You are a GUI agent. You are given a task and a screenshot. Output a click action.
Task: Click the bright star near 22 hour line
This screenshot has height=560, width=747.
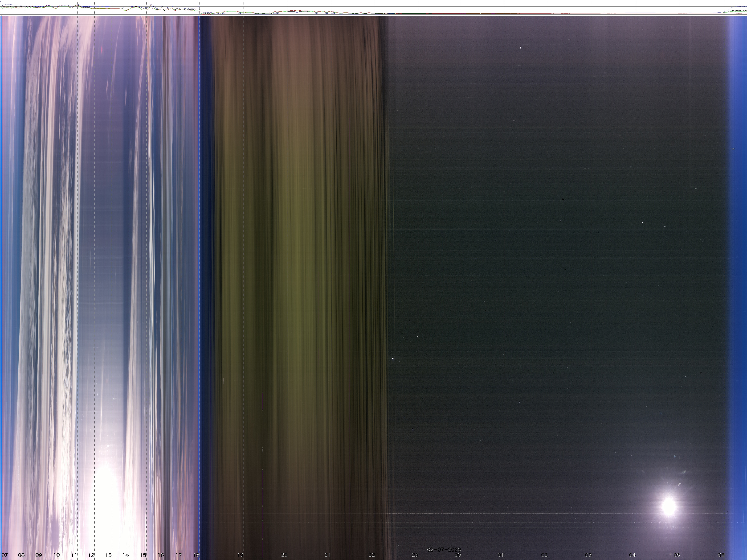point(392,359)
